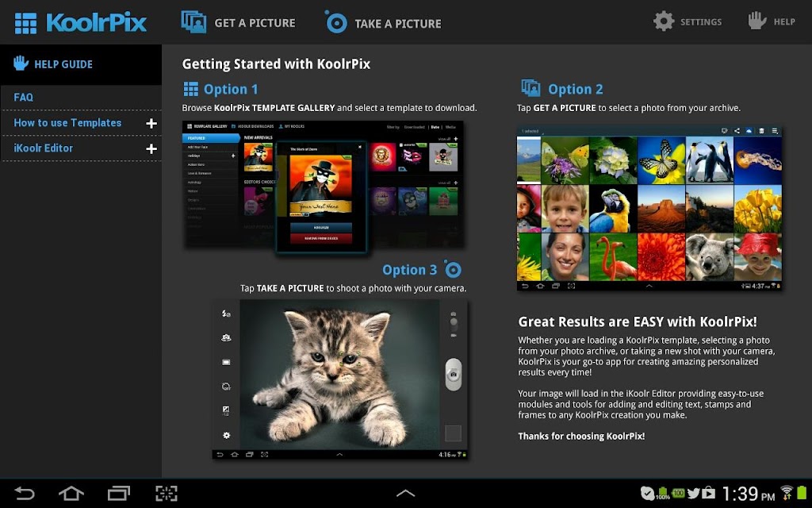
Task: Expand How to use Templates plus sign
Action: tap(151, 123)
